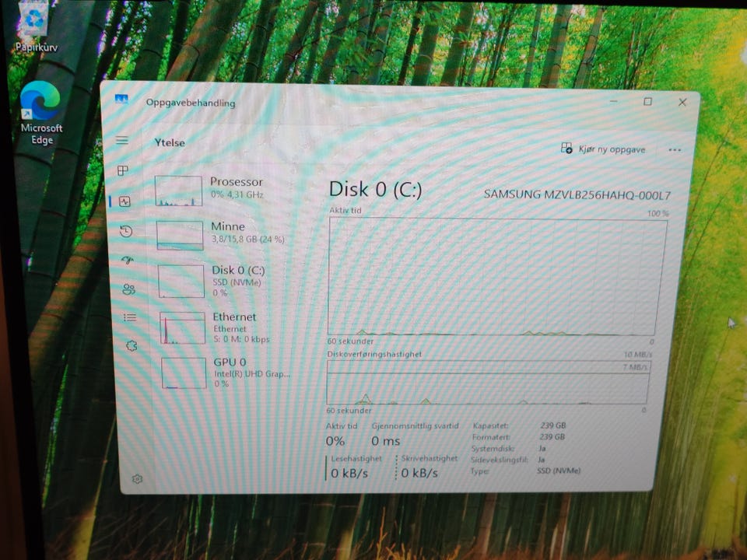Click the Formatert 239 GB value

point(552,436)
